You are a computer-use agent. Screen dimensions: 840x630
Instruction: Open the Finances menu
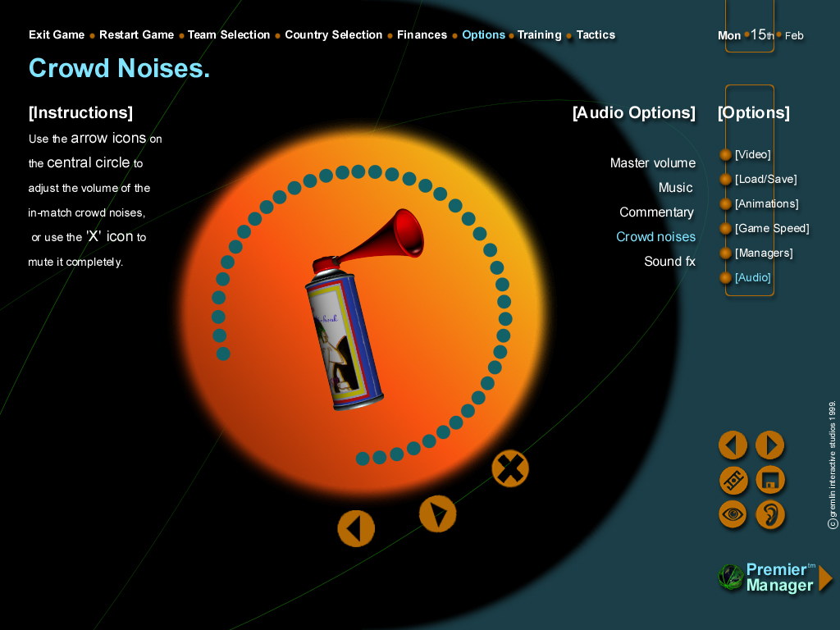coord(422,35)
